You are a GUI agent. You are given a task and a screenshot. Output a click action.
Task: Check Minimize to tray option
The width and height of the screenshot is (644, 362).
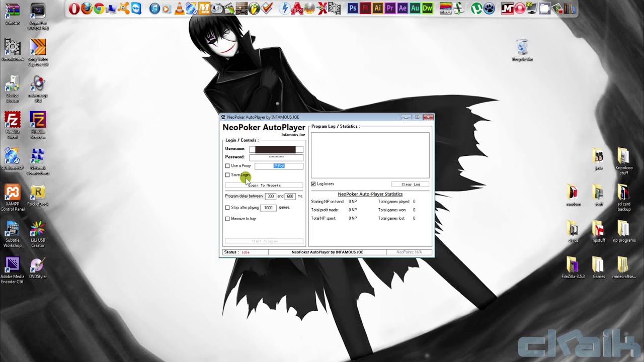pyautogui.click(x=227, y=219)
